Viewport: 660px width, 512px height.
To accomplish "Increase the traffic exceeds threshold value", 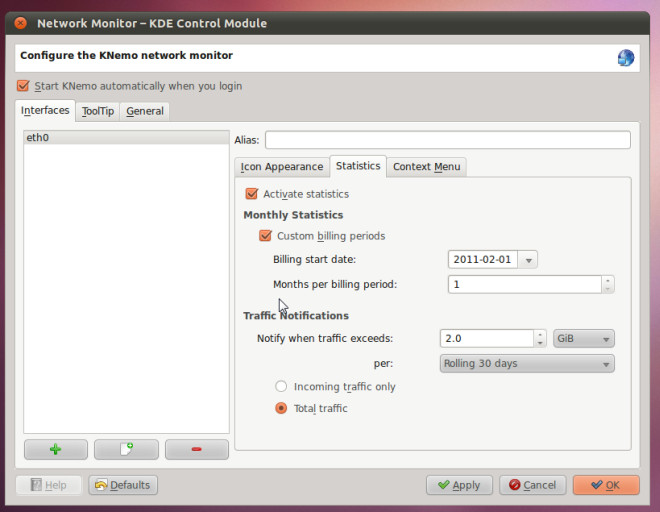I will tap(540, 334).
